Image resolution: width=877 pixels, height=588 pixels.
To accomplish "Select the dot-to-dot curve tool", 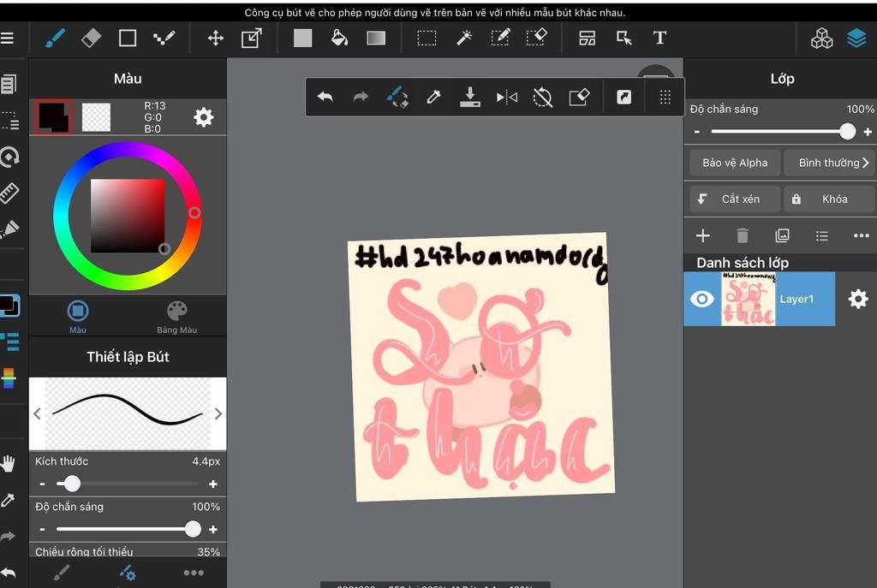I will 164,38.
